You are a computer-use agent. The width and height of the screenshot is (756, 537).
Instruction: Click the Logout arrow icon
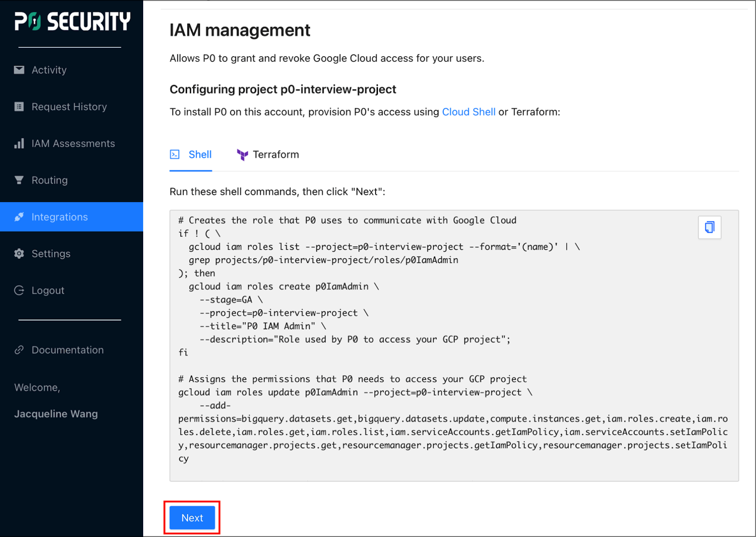(x=19, y=291)
